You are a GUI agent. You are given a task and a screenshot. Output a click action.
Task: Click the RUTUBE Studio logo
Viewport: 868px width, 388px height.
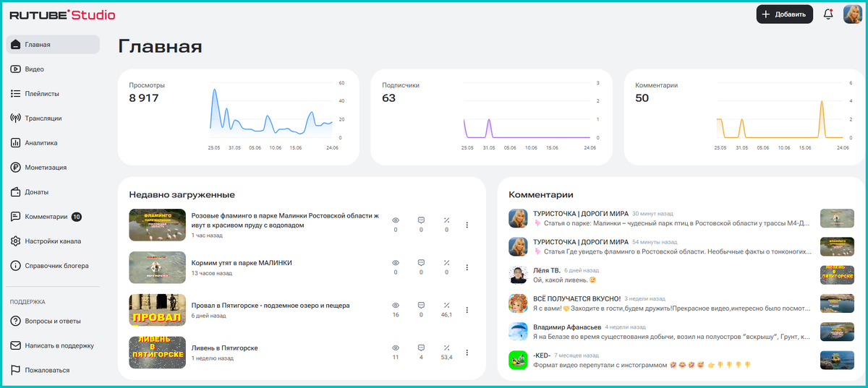point(62,14)
